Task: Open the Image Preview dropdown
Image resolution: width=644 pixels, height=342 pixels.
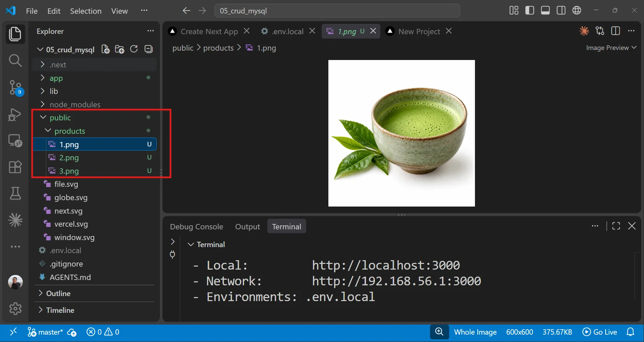Action: point(611,48)
